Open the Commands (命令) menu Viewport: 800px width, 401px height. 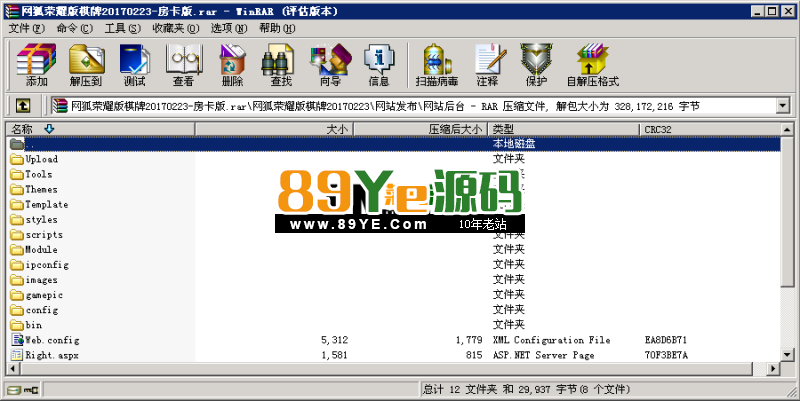point(74,28)
